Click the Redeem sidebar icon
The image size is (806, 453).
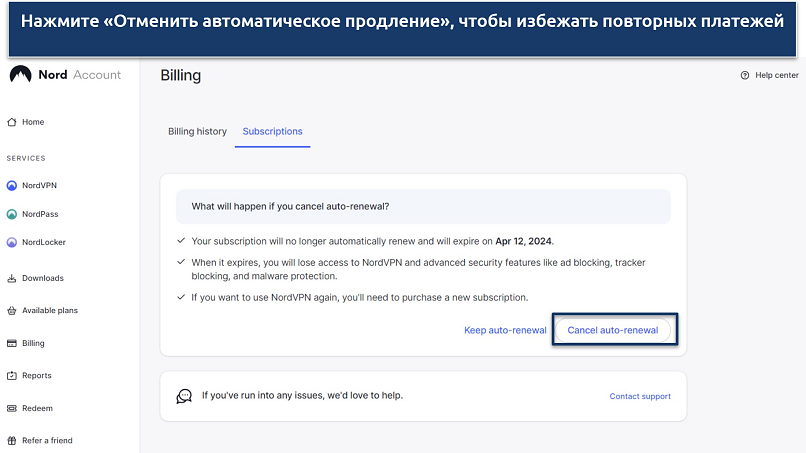coord(12,408)
